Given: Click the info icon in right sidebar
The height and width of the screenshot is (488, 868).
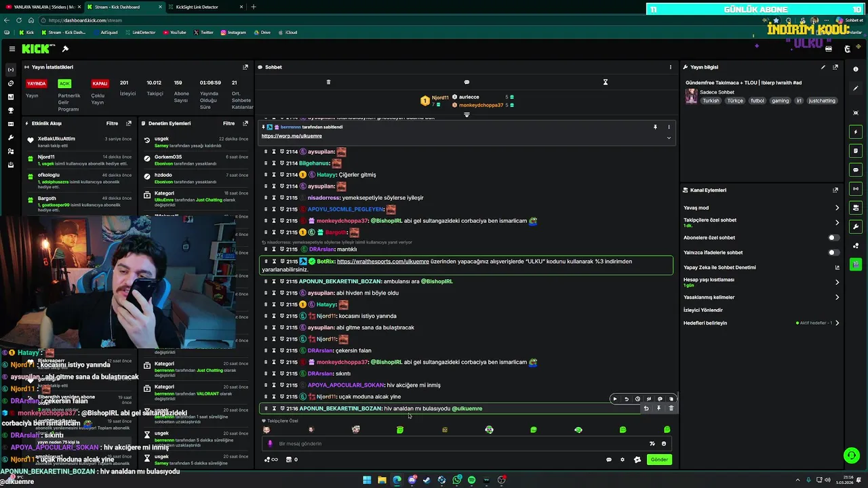Looking at the screenshot, I should [856, 69].
